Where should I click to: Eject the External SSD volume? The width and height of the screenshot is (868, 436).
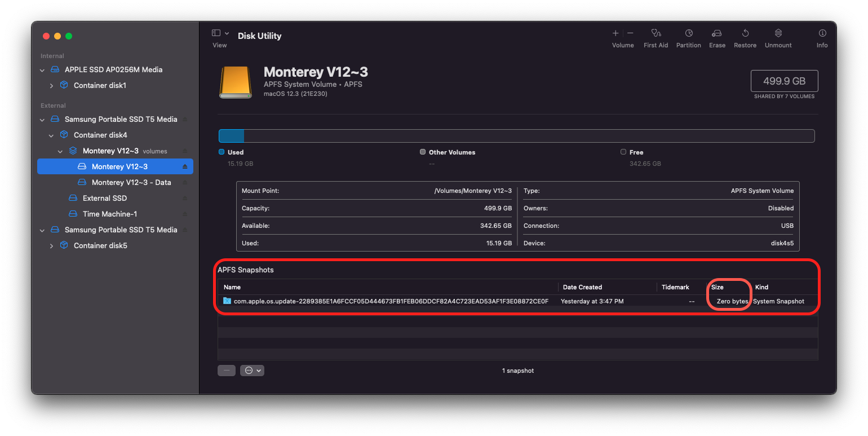185,199
